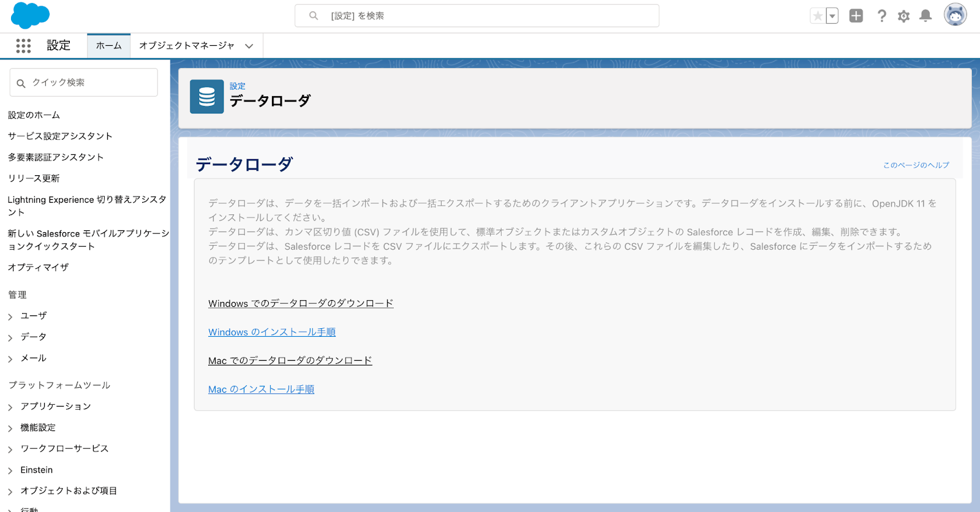Click Mac でのデータローダのダウンロード link
Viewport: 980px width, 512px height.
[290, 361]
